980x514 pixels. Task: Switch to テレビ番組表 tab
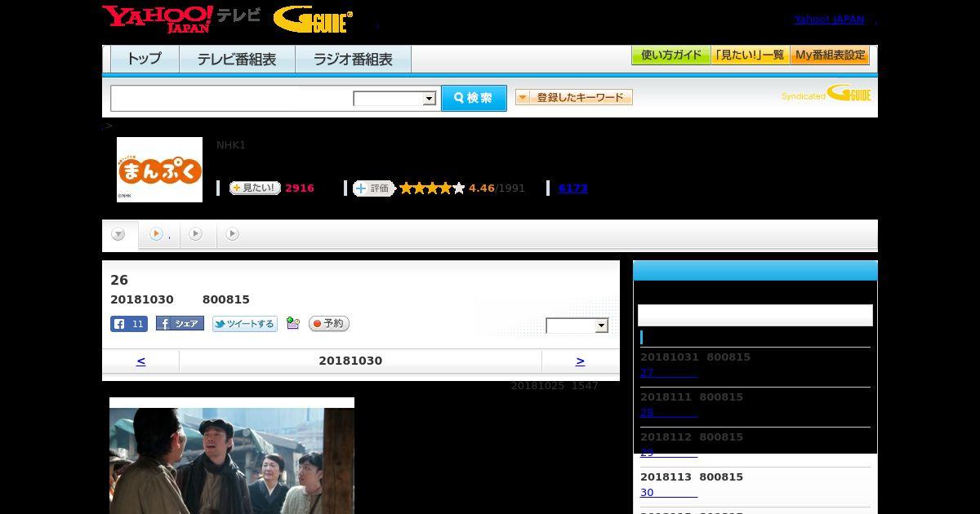tap(237, 60)
